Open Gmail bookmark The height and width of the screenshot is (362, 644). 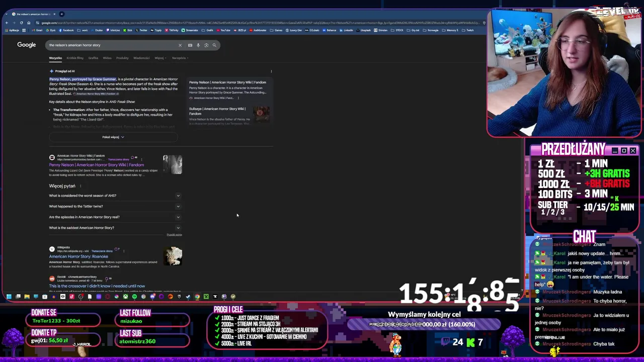[38, 30]
